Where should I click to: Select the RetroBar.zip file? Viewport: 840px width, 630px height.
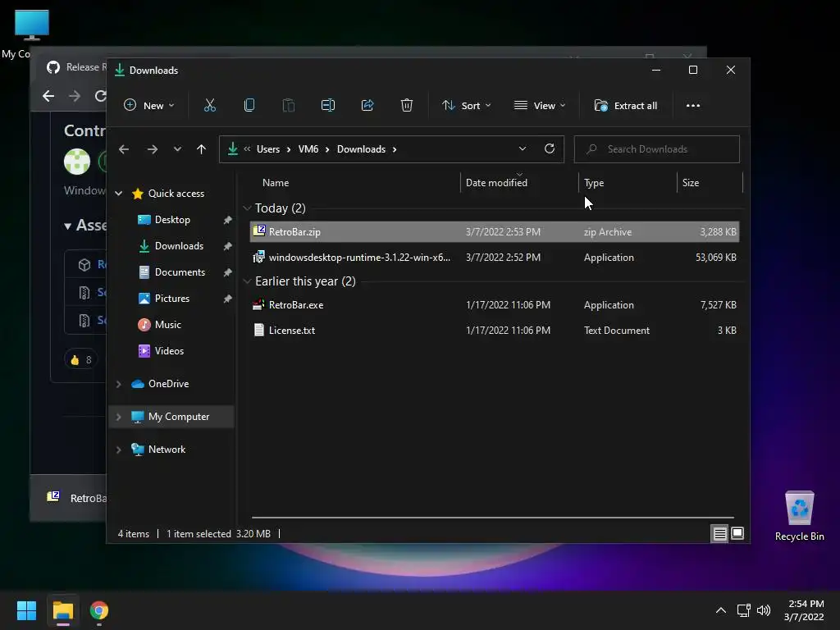coord(495,232)
